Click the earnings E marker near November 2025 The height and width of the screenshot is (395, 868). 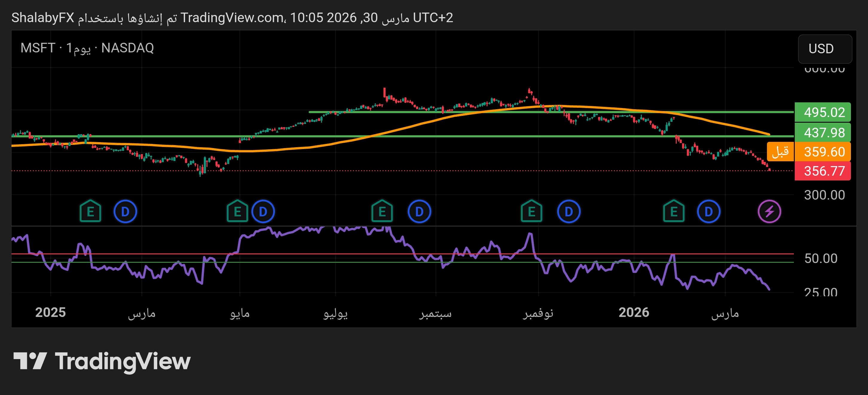point(531,212)
